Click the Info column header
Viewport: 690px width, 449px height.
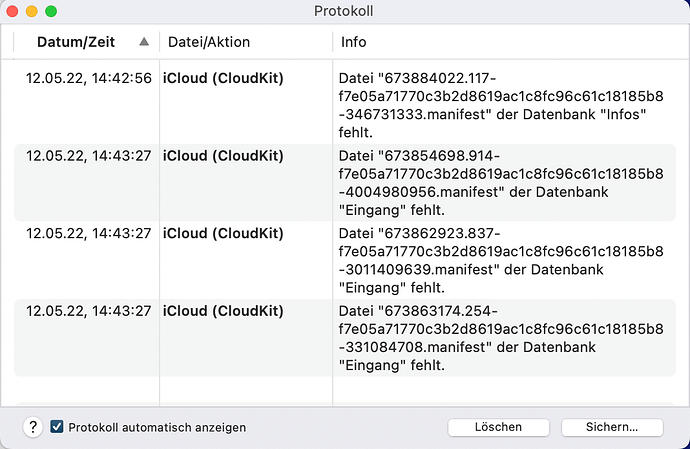(354, 42)
